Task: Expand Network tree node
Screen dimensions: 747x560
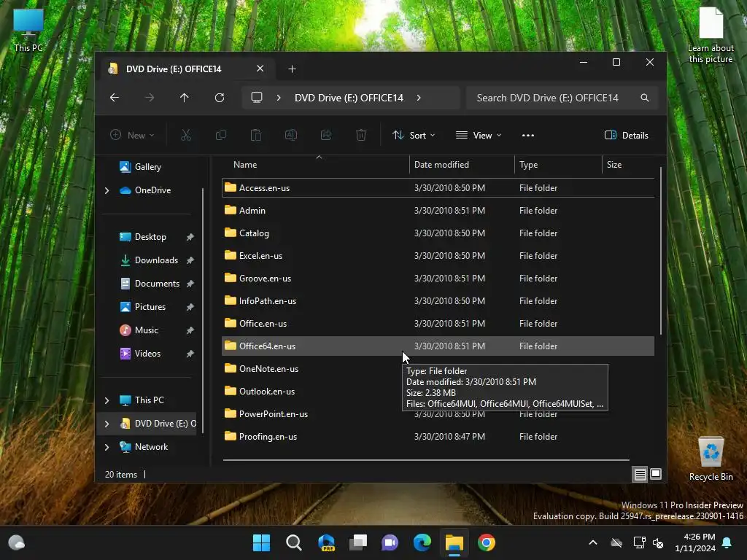Action: point(107,447)
